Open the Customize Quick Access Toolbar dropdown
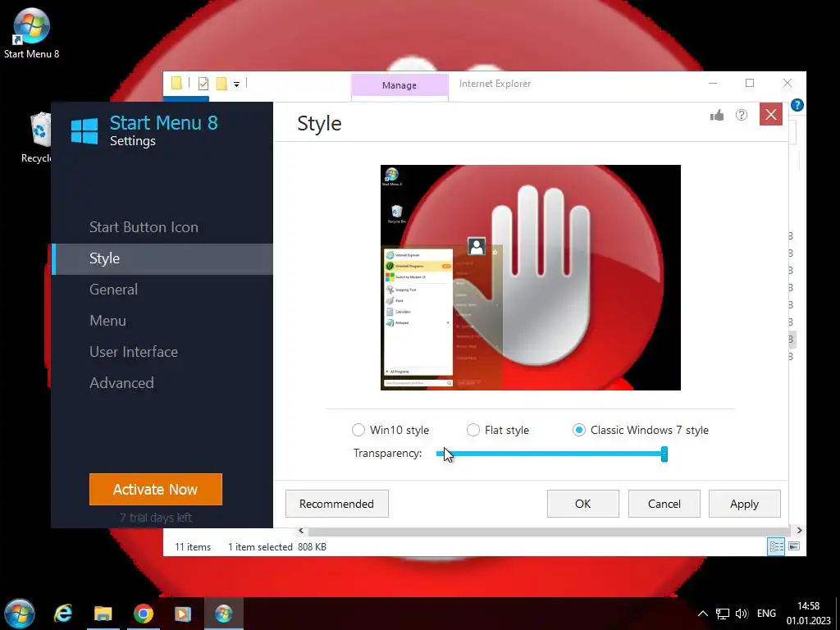The image size is (840, 630). coord(236,84)
